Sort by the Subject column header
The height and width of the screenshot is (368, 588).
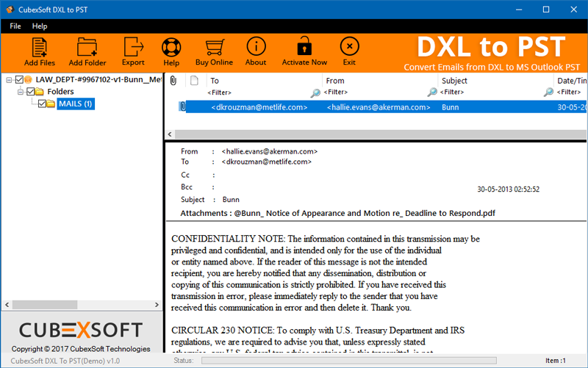point(454,81)
